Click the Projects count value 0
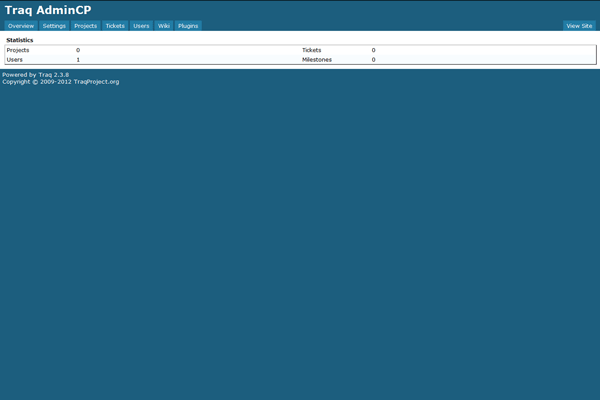Viewport: 600px width, 400px height. coord(78,49)
